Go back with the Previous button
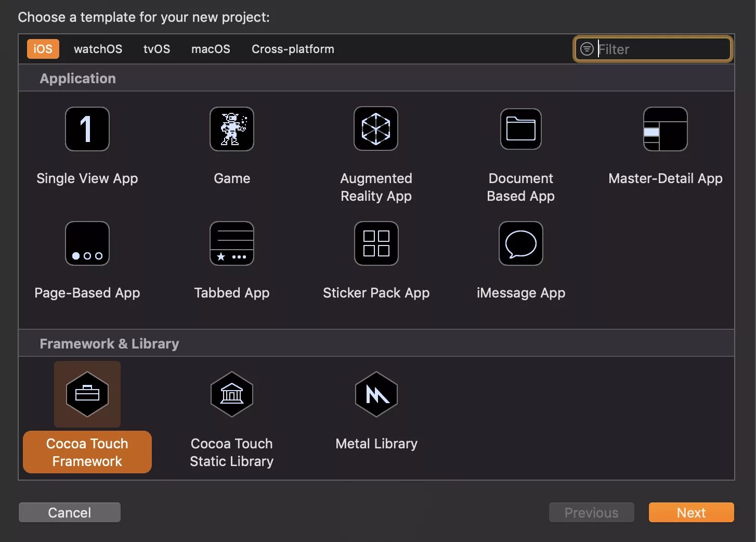Viewport: 756px width, 542px height. pyautogui.click(x=592, y=512)
